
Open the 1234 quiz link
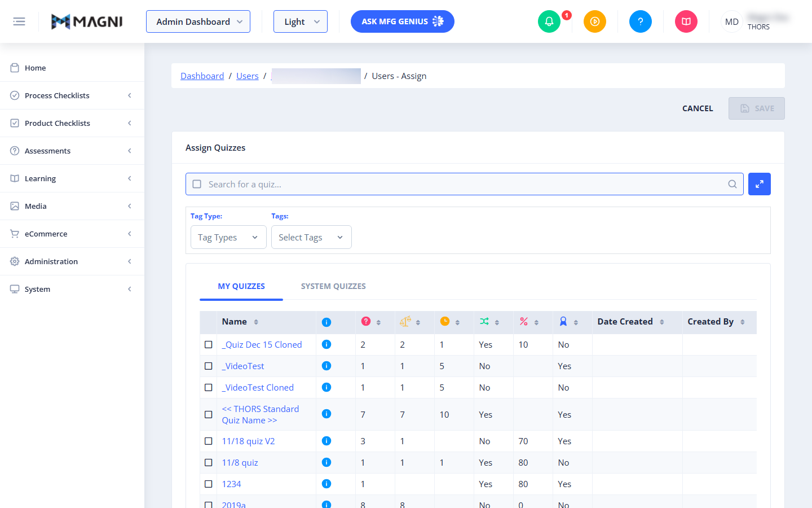click(231, 484)
